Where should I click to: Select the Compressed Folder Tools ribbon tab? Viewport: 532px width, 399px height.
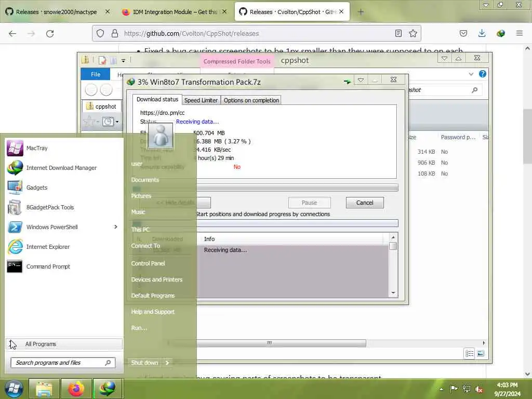[x=237, y=61]
